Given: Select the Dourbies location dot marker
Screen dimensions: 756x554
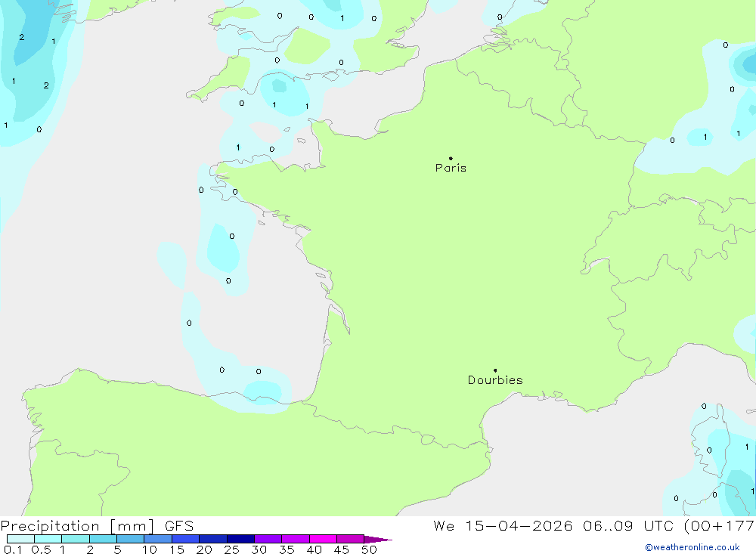Looking at the screenshot, I should tap(495, 370).
